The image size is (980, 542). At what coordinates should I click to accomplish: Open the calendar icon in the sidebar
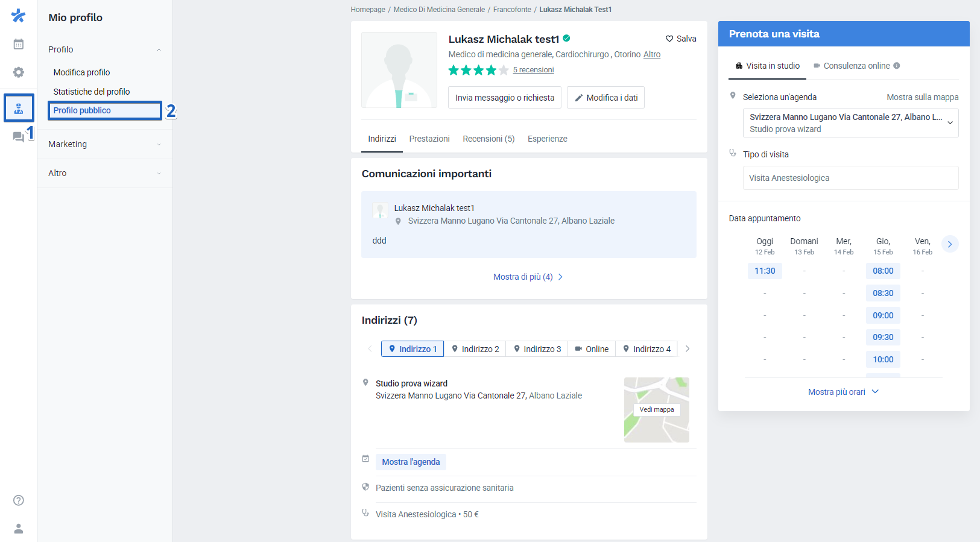[19, 44]
